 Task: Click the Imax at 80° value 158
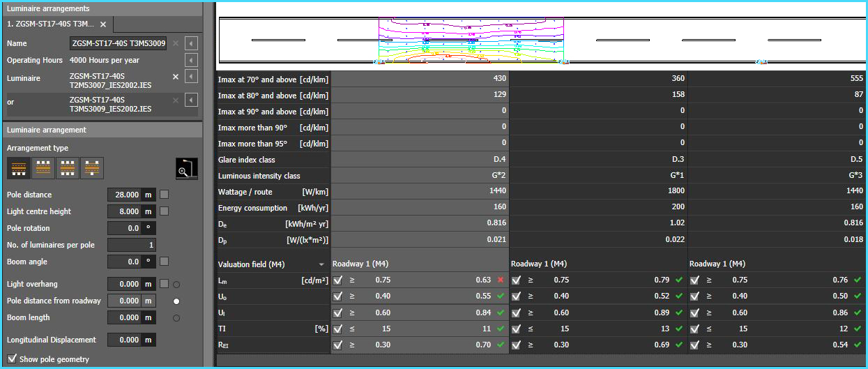coord(678,96)
